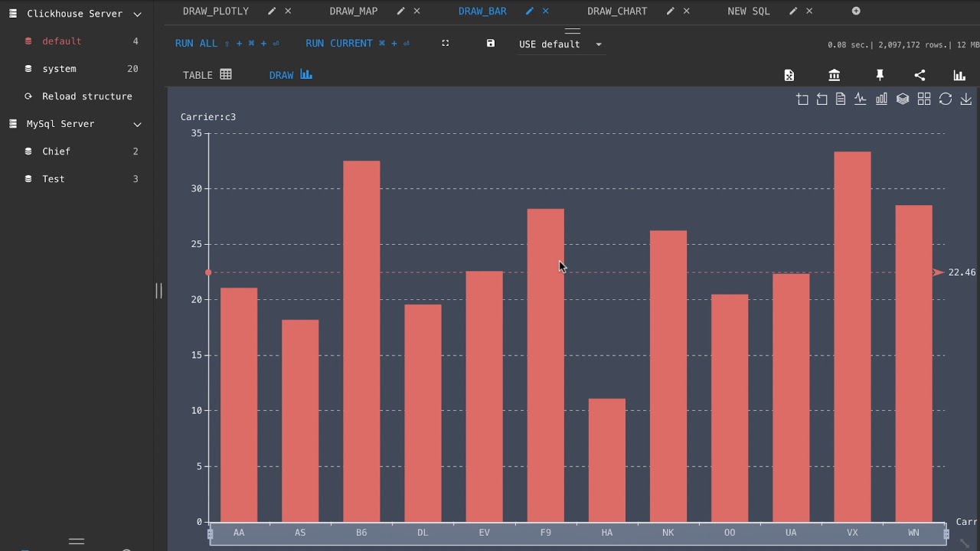Switch to the DRAW_MAP tab
This screenshot has width=980, height=551.
point(354,11)
